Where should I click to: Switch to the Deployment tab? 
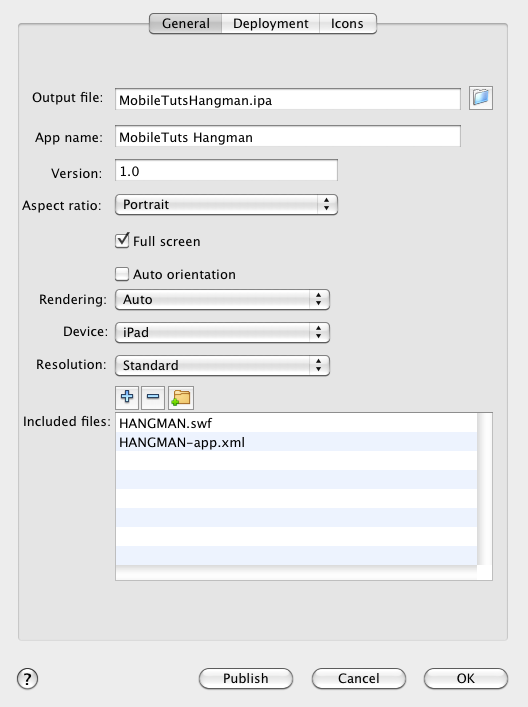[271, 23]
